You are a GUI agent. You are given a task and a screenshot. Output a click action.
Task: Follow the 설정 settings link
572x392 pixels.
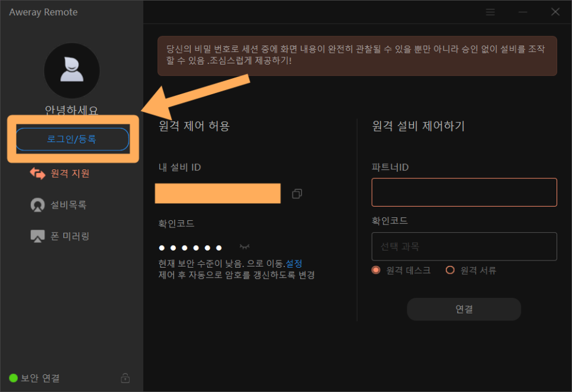click(x=294, y=264)
